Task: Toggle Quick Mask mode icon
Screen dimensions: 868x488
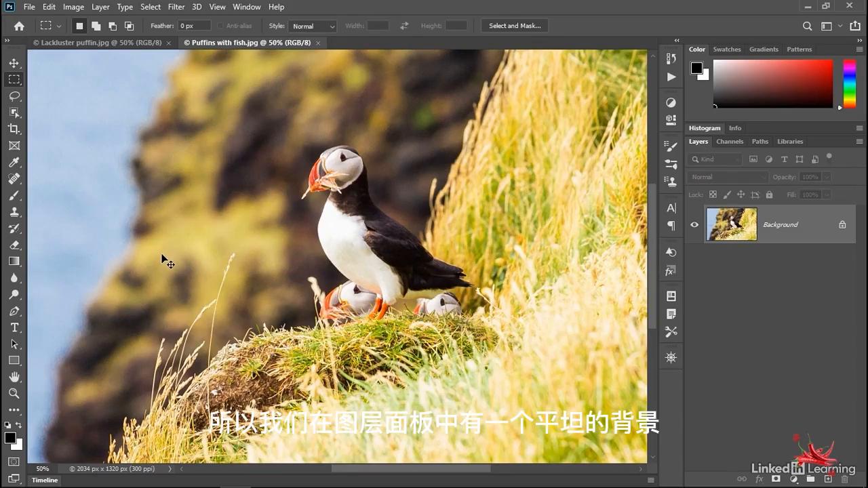Action: pos(14,462)
